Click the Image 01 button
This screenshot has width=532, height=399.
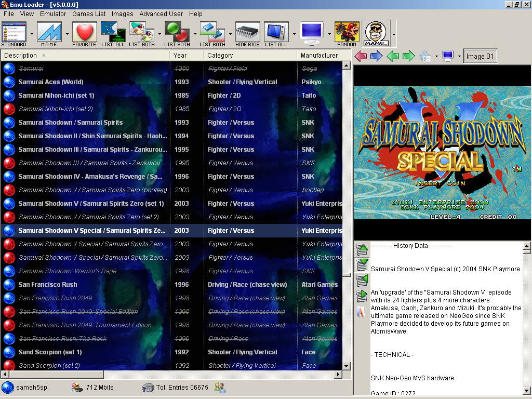(x=480, y=56)
